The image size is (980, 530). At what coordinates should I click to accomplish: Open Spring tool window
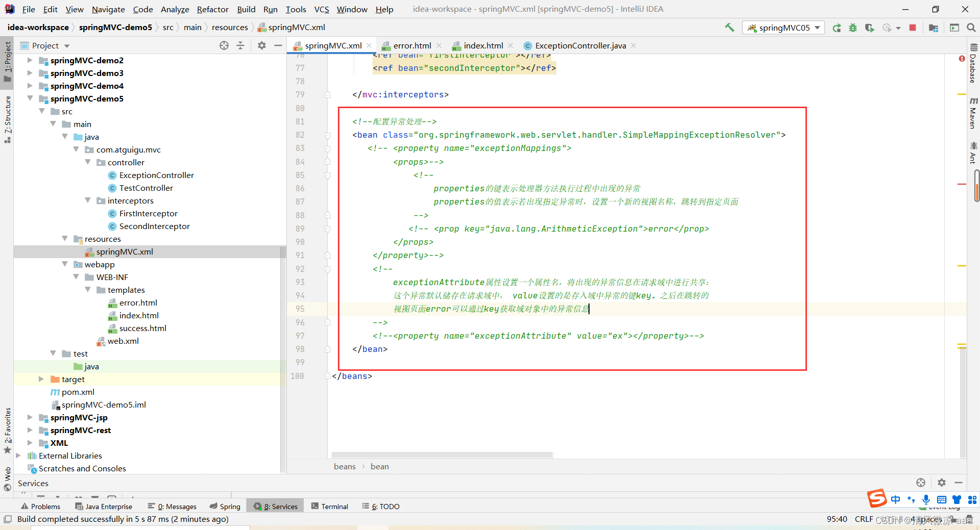tap(225, 507)
